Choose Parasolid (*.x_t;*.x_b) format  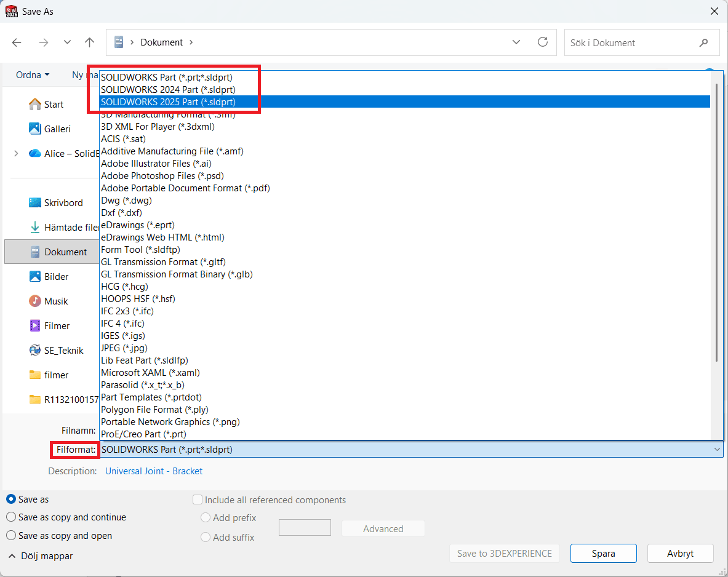[x=405, y=385]
